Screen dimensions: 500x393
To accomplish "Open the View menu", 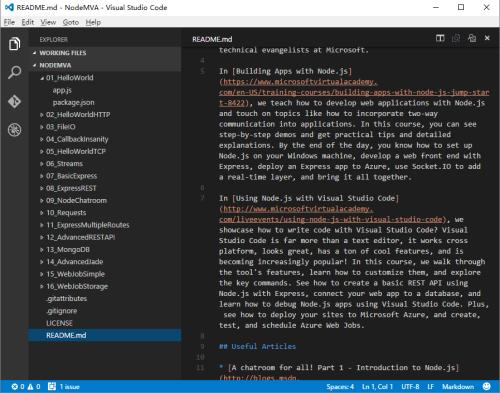I will click(48, 22).
